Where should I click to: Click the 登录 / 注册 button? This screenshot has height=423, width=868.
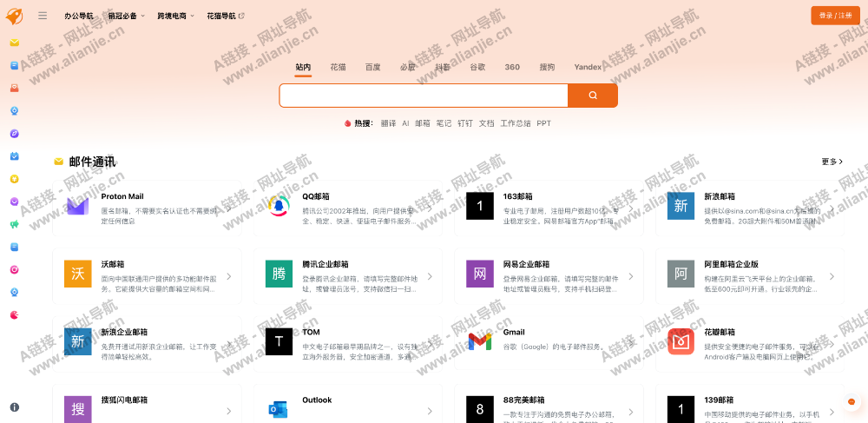[x=835, y=16]
